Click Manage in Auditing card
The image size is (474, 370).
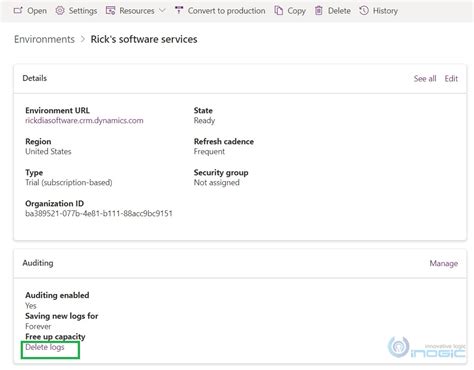(444, 263)
